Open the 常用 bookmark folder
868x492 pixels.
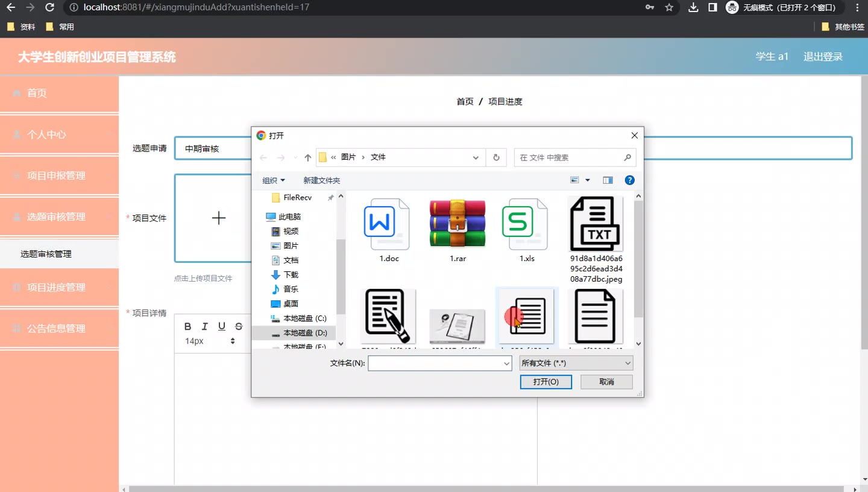tap(60, 27)
